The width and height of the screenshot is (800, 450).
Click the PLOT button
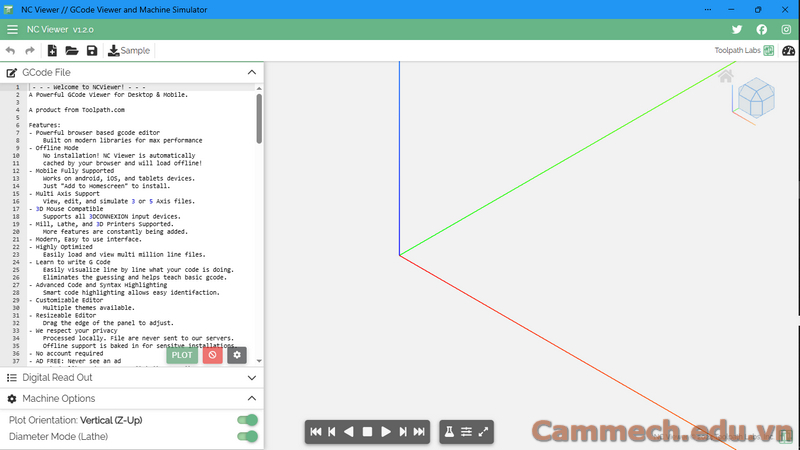(182, 355)
